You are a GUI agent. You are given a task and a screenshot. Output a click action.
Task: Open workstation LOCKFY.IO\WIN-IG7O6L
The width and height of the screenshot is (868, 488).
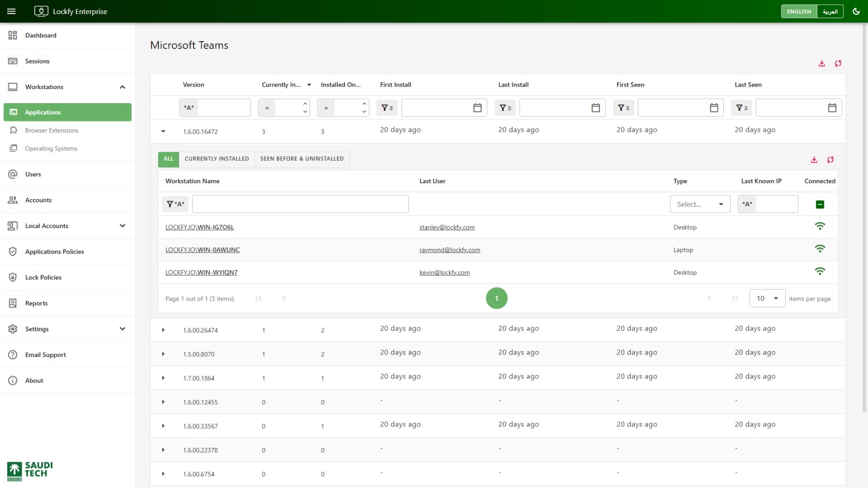(199, 227)
